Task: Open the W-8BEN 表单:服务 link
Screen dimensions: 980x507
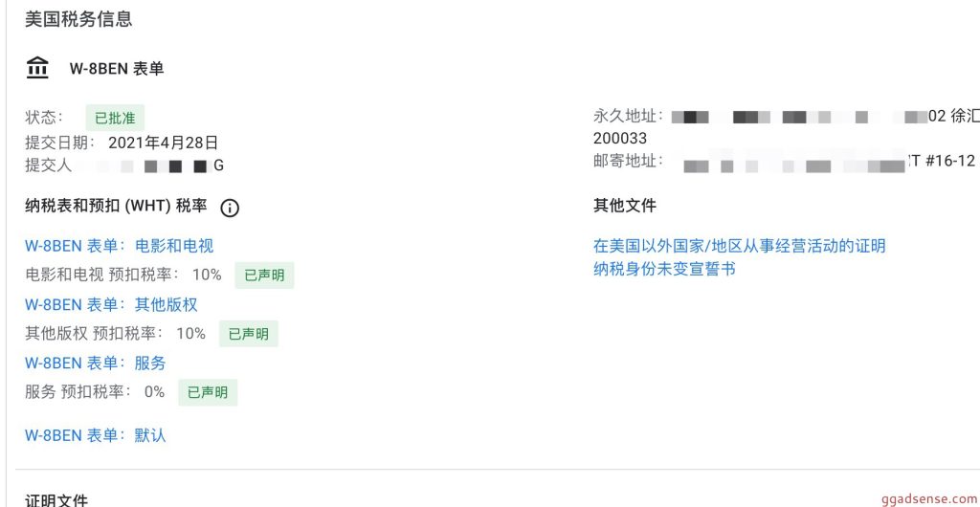Action: click(96, 364)
